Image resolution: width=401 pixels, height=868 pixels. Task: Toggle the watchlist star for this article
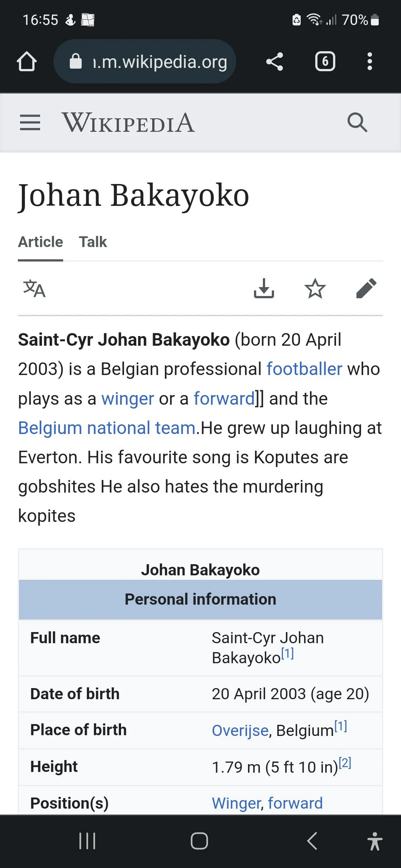tap(315, 289)
